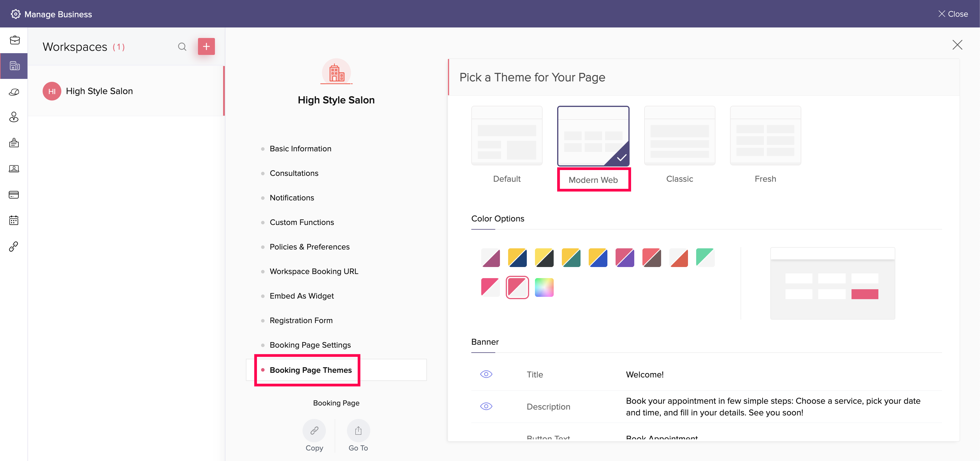The height and width of the screenshot is (461, 980).
Task: Open the cap-shaped services icon
Action: 14,92
